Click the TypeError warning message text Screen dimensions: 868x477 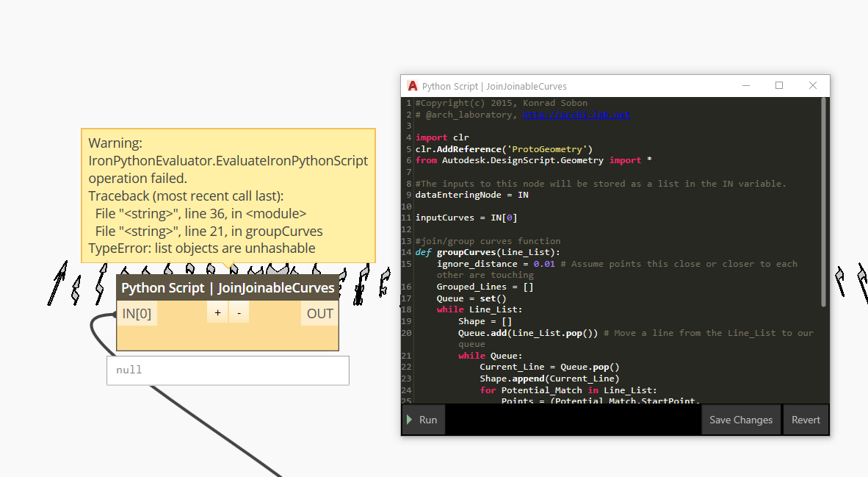point(202,248)
